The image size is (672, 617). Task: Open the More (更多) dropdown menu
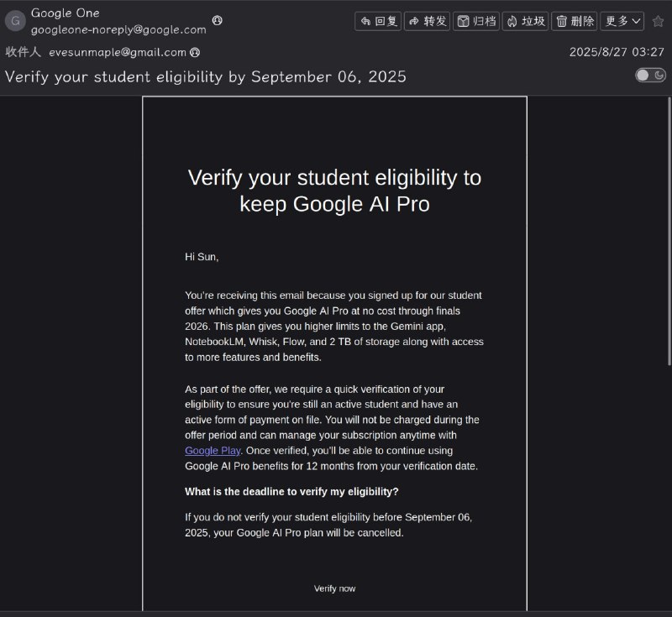(x=622, y=21)
